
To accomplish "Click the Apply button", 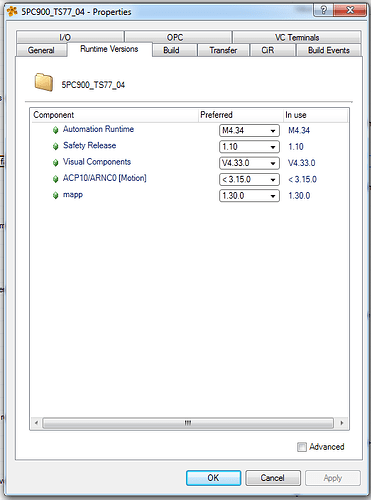I will [333, 478].
